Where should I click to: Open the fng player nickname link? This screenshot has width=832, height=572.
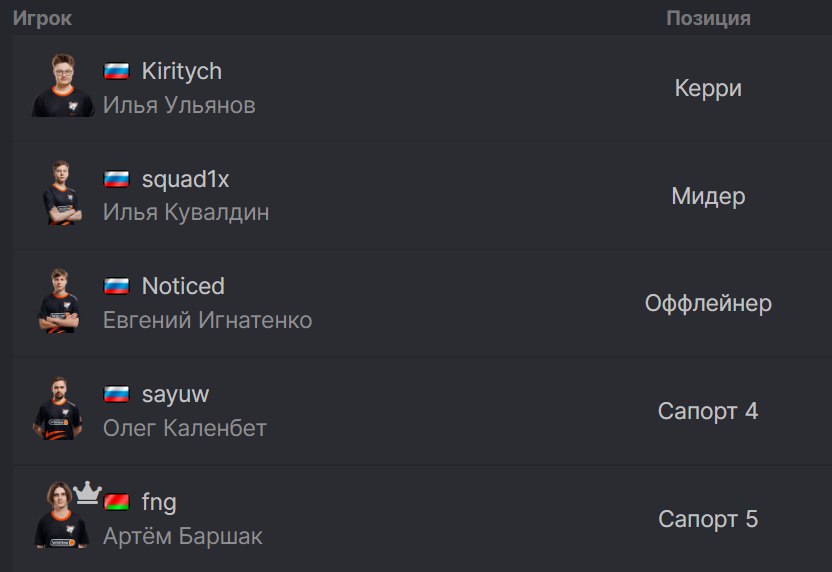(x=159, y=502)
